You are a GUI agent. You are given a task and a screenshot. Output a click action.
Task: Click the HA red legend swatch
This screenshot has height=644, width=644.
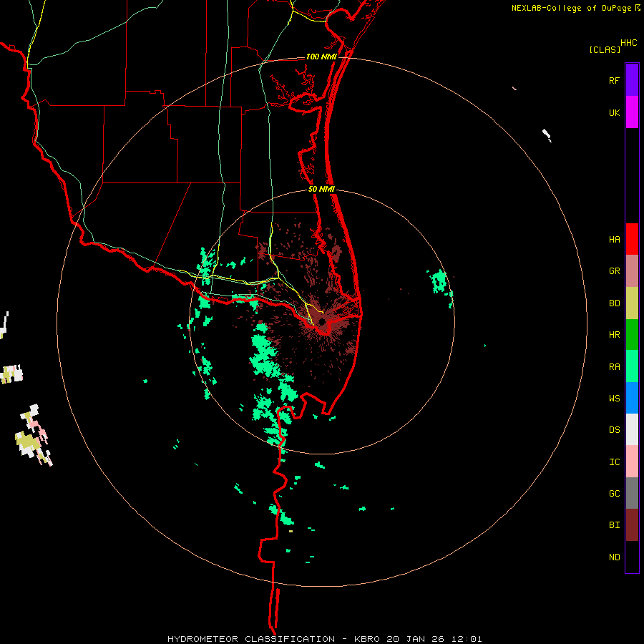pyautogui.click(x=632, y=239)
